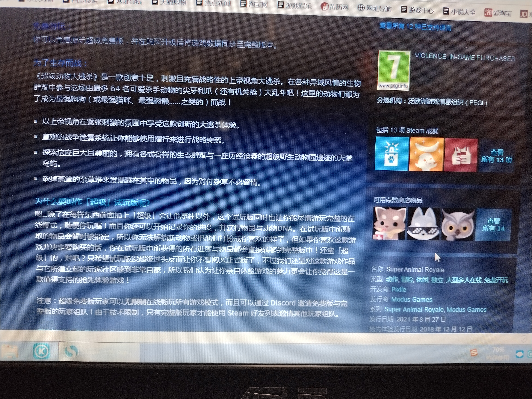Open the 黄历网 bookmark
The image size is (532, 399).
[335, 6]
